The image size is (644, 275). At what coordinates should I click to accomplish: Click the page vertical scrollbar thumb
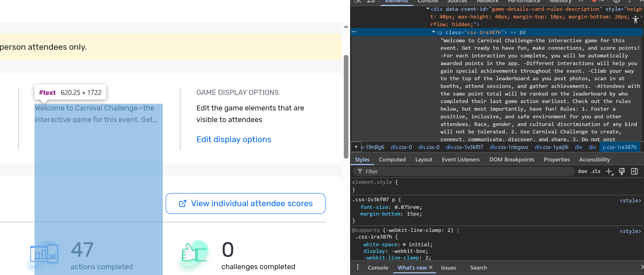(x=346, y=107)
